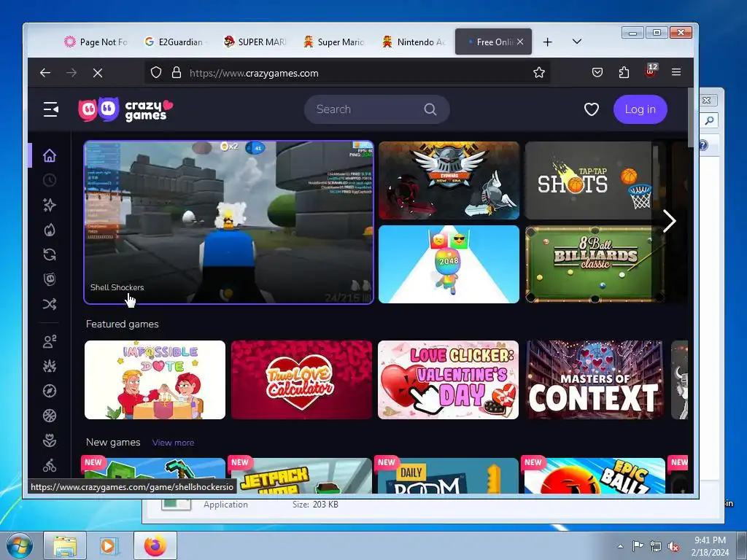Screen dimensions: 747x560
Task: Open the Jetpack new game thumbnail
Action: (301, 475)
